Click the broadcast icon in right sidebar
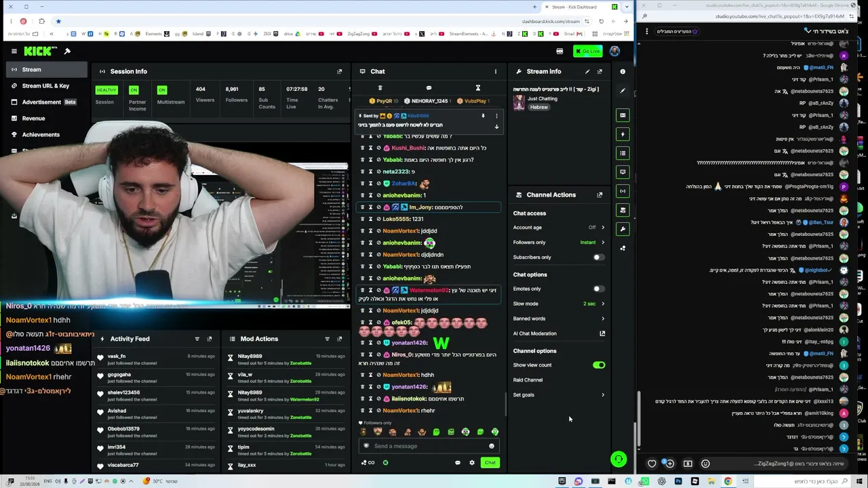Viewport: 868px width, 488px height. pyautogui.click(x=623, y=191)
